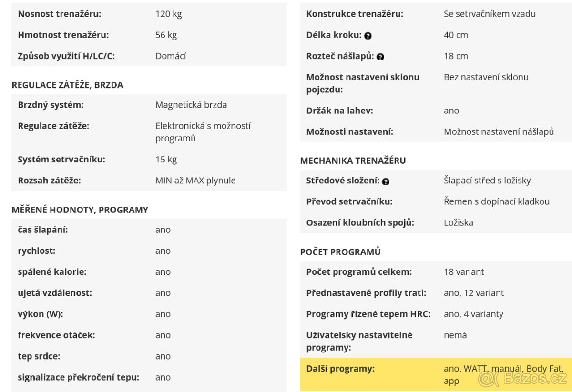Click the Konstrukce trenažéru label
The height and width of the screenshot is (392, 572).
tap(355, 14)
